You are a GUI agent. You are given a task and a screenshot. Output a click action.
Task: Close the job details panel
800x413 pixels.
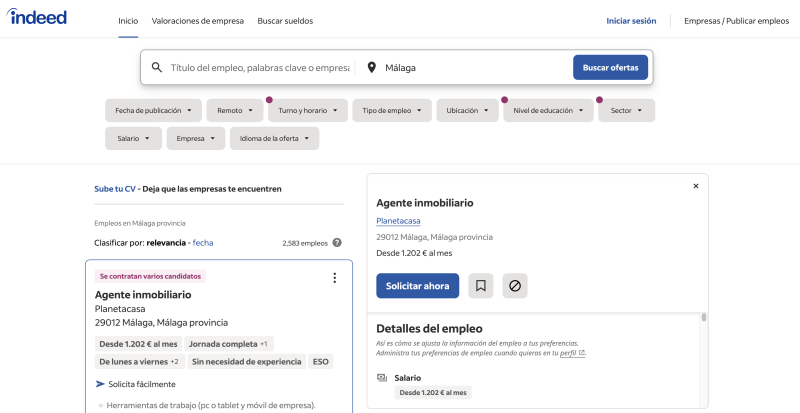696,186
